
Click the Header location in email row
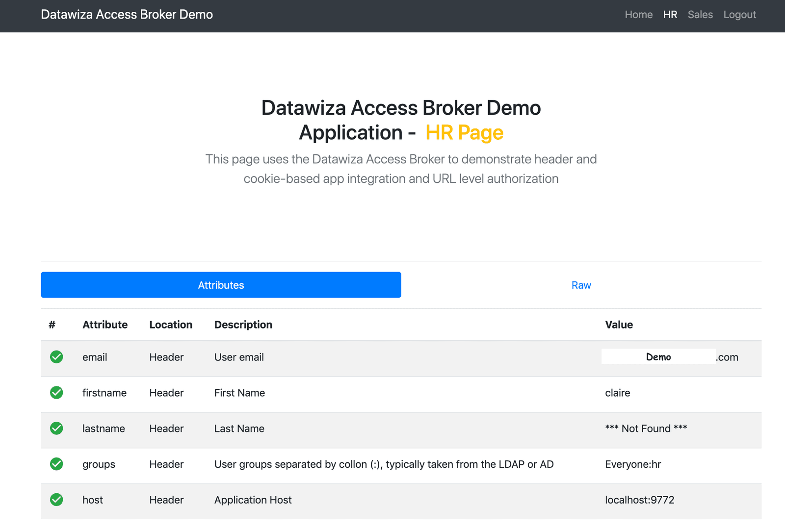click(x=166, y=357)
